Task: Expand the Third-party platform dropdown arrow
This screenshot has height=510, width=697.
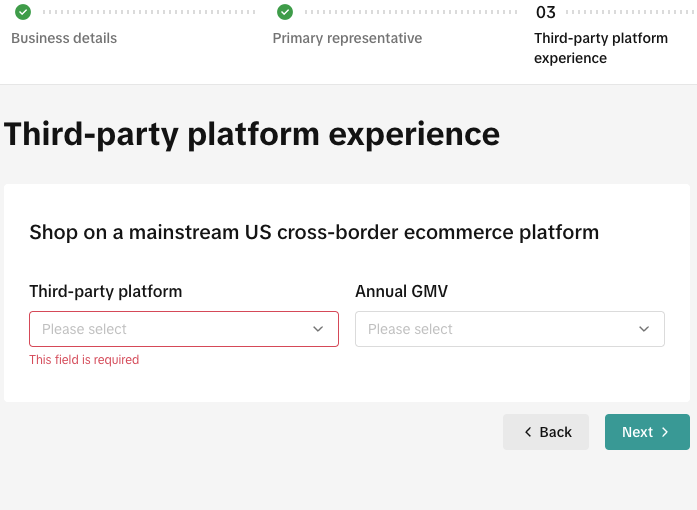Action: click(x=318, y=329)
